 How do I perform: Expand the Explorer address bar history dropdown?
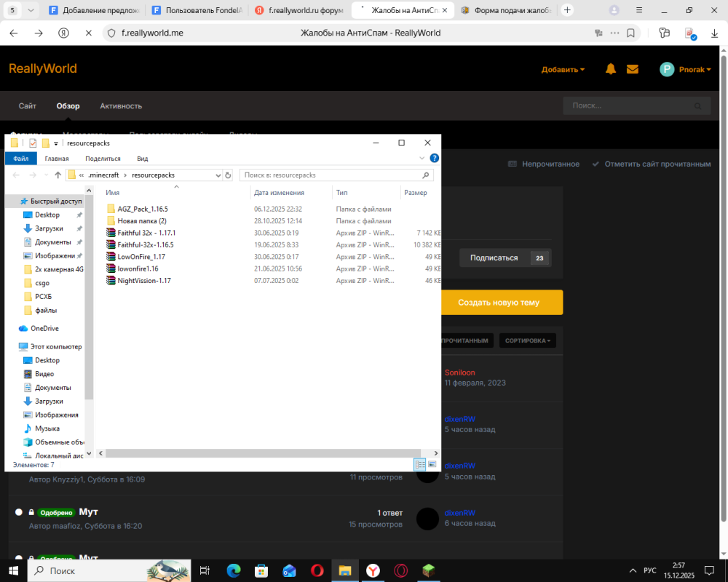(218, 175)
